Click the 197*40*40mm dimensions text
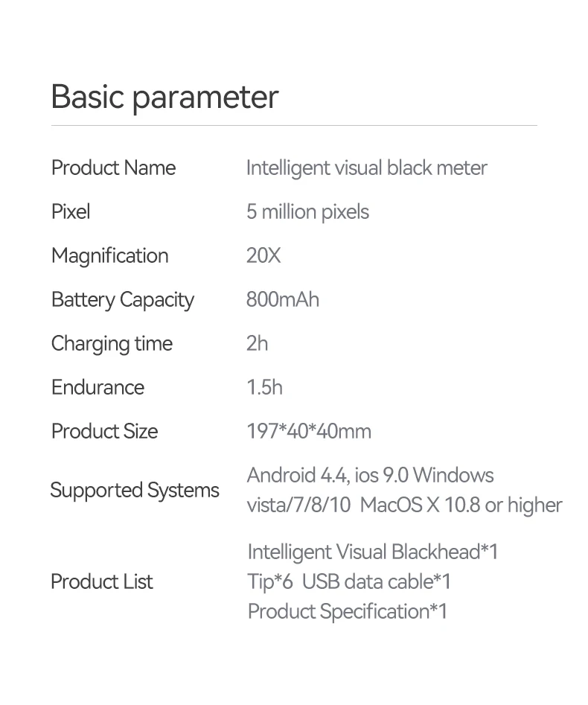This screenshot has width=588, height=705. pos(309,431)
